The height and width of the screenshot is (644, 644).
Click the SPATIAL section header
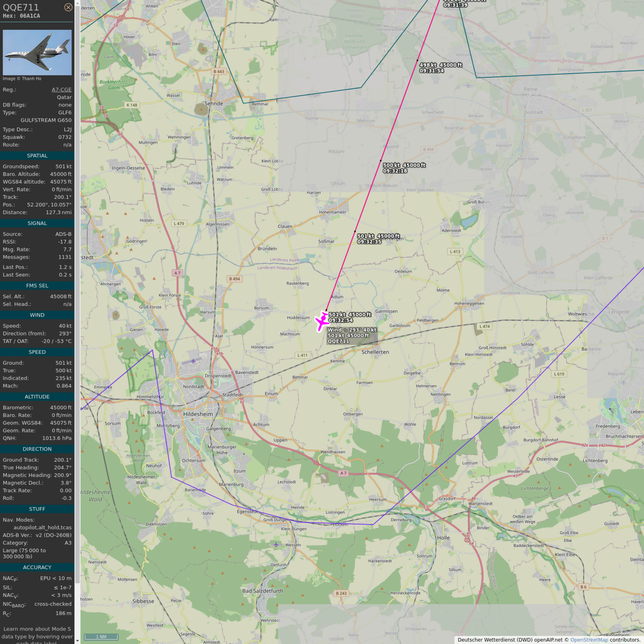(37, 156)
